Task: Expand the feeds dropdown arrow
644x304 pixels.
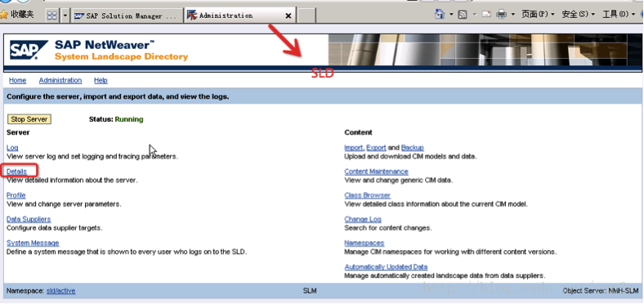Action: [x=474, y=15]
